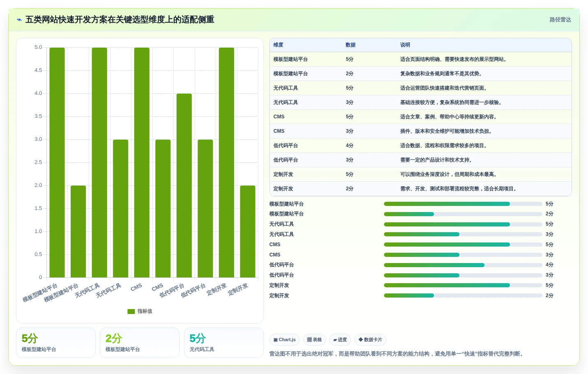
Task: Click the 低代码平台 3分 progress bar
Action: click(x=463, y=275)
